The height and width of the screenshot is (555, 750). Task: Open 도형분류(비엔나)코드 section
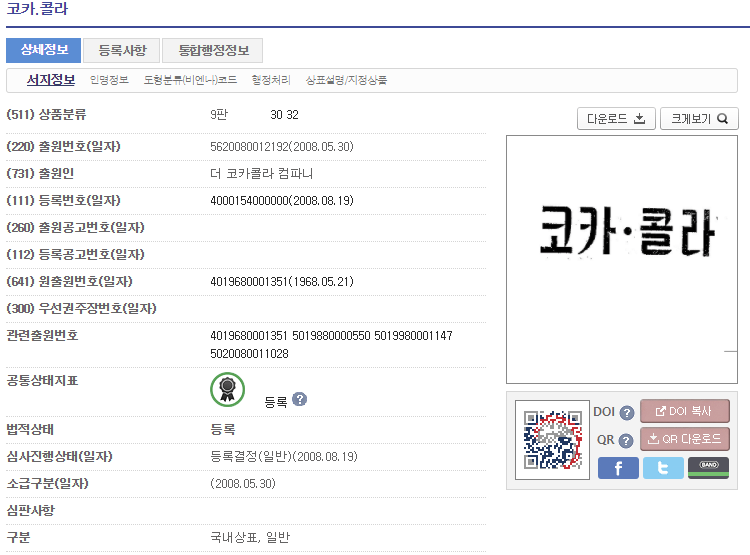[190, 80]
